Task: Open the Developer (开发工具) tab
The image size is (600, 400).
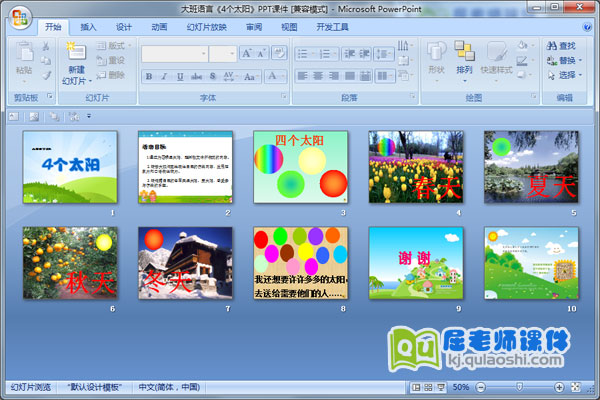Action: click(x=333, y=27)
